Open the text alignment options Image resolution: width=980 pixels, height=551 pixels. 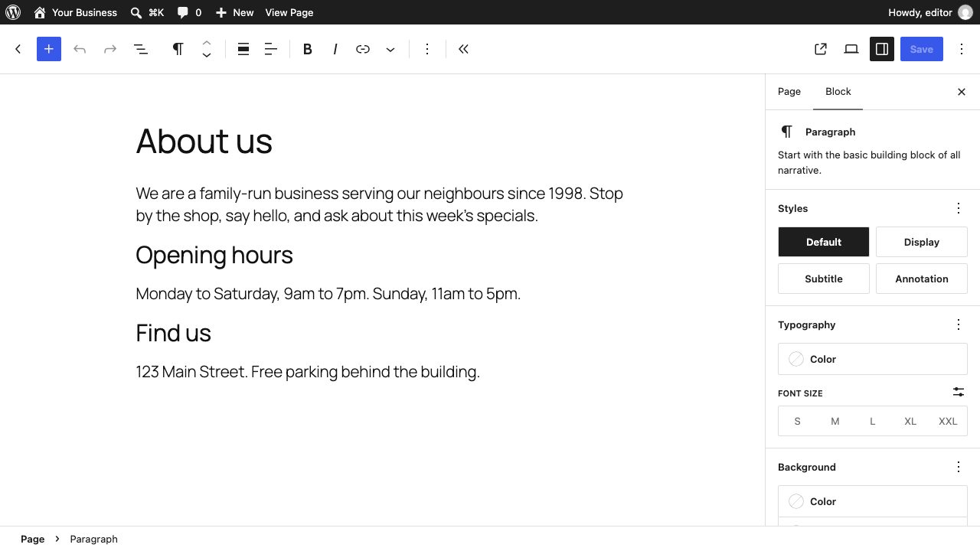271,49
